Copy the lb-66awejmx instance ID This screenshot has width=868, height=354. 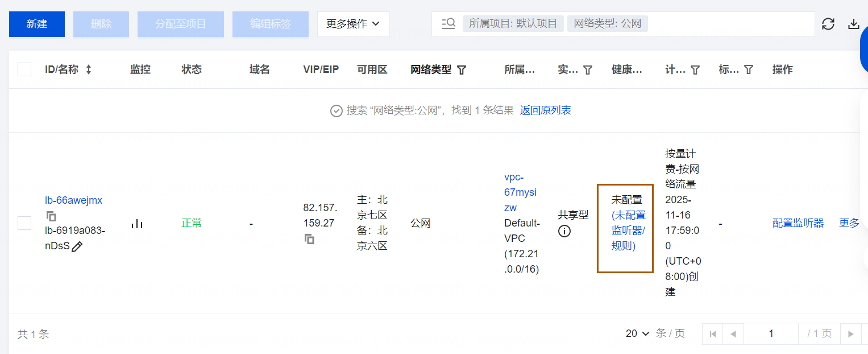[51, 216]
